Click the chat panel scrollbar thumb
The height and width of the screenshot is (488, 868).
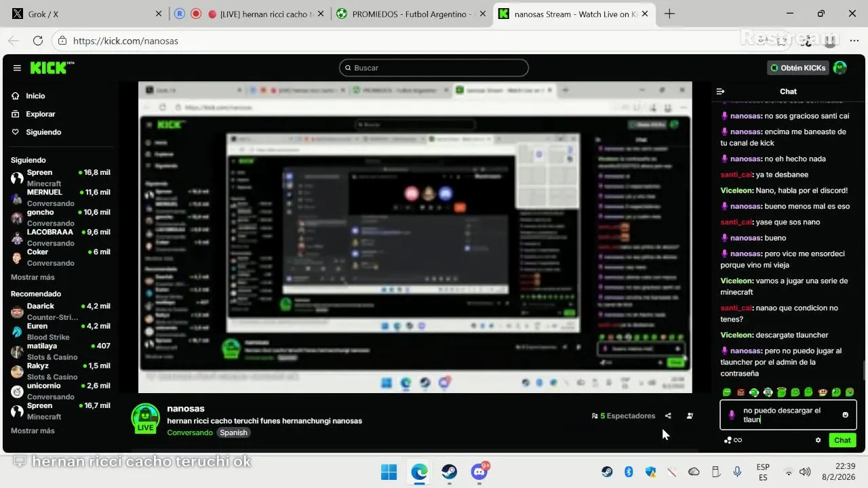tap(864, 371)
